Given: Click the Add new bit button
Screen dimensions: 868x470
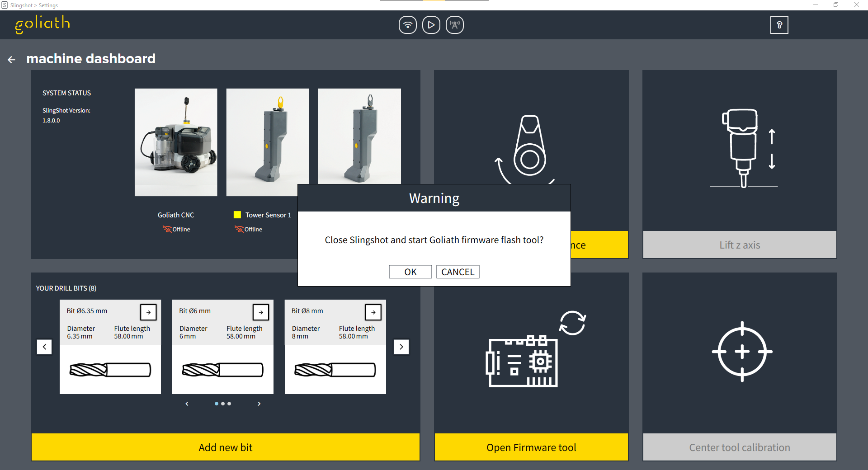Looking at the screenshot, I should pyautogui.click(x=225, y=447).
